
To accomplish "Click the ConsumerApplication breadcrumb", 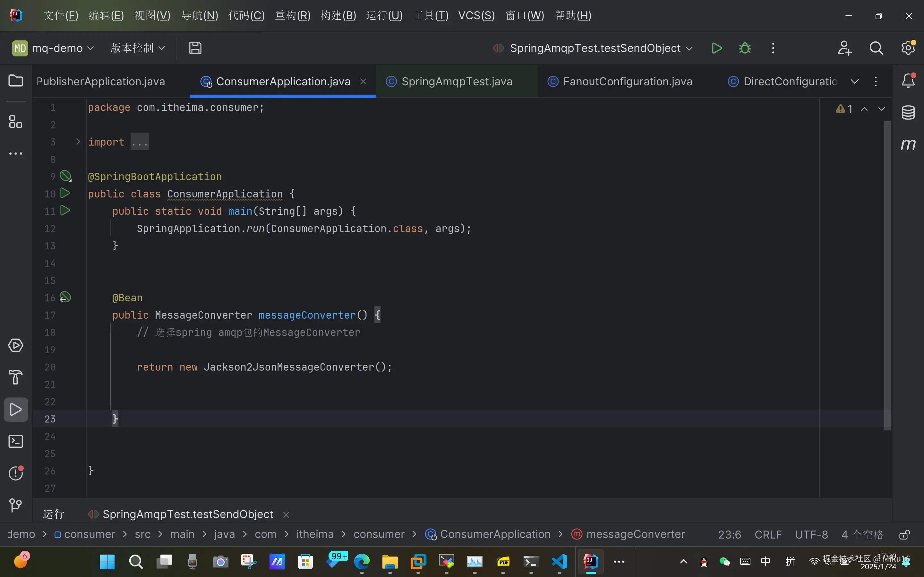I will [x=495, y=534].
